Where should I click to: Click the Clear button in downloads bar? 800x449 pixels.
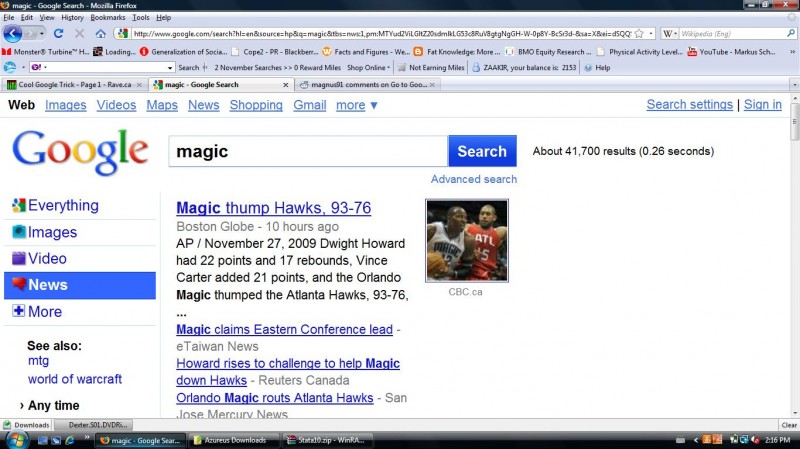pos(789,425)
